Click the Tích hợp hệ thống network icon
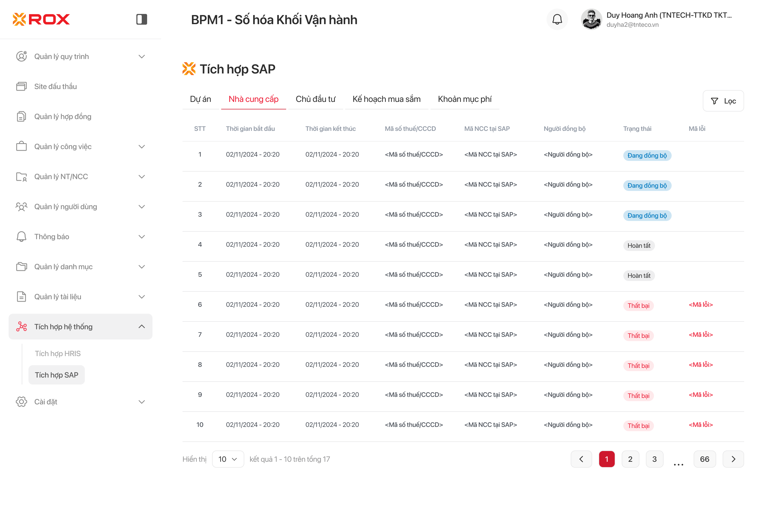757x532 pixels. coord(21,326)
